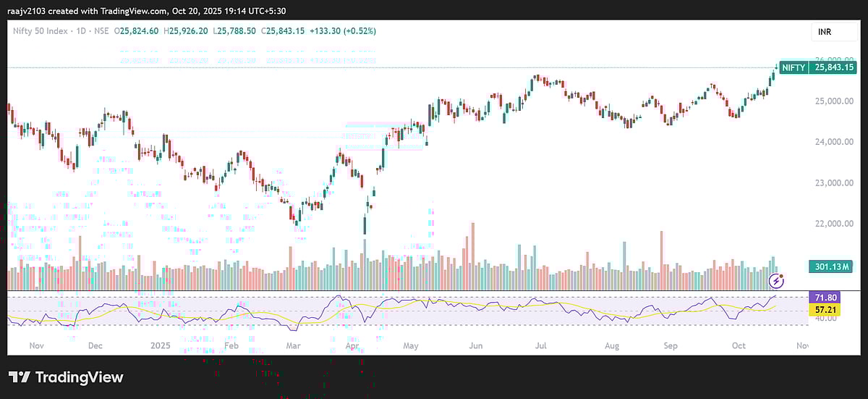868x399 pixels.
Task: Click the purple lightning bolt icon
Action: coord(776,280)
